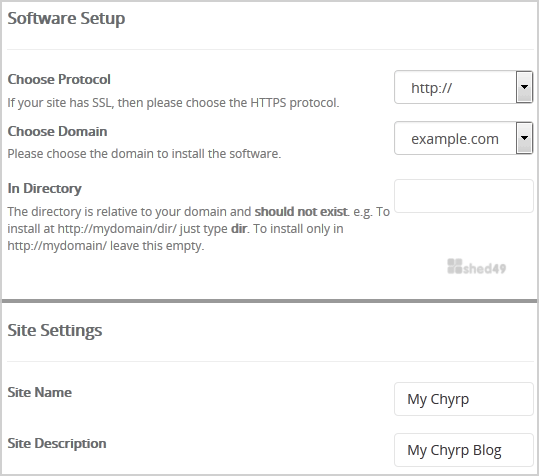Click the Software Setup heading
539x476 pixels.
pyautogui.click(x=66, y=19)
